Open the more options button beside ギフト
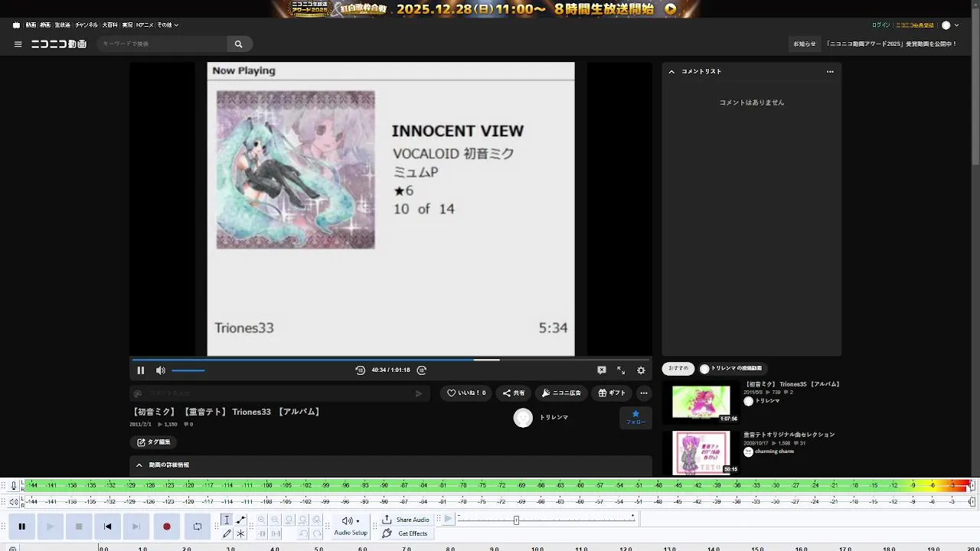This screenshot has height=551, width=980. (644, 393)
